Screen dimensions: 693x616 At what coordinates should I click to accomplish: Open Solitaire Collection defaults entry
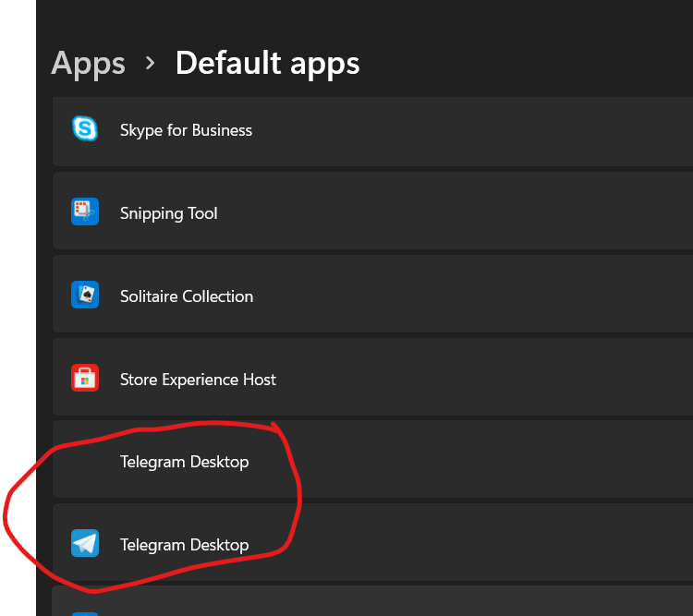click(x=372, y=294)
